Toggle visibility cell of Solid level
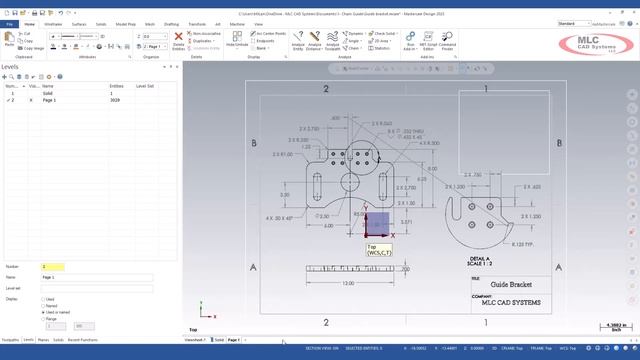 pyautogui.click(x=33, y=93)
